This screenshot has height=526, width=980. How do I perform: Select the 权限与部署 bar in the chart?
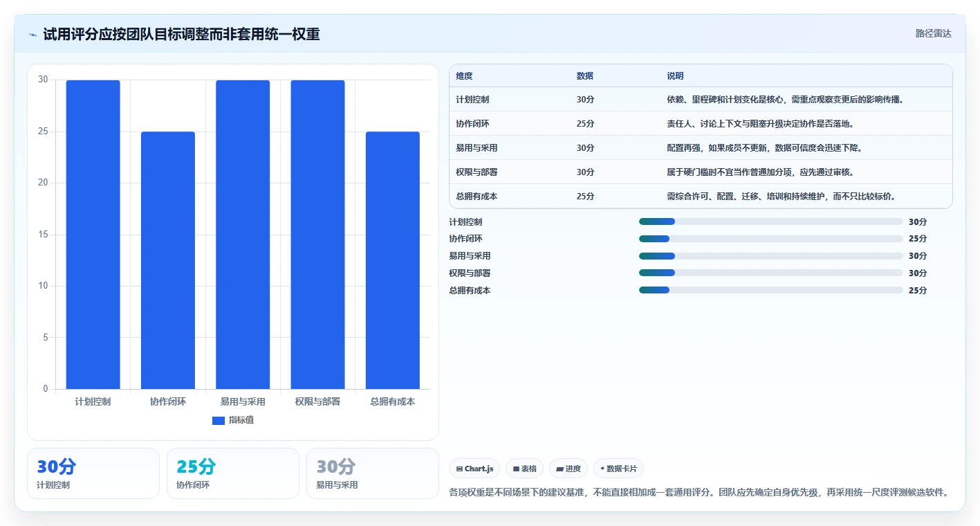point(318,235)
